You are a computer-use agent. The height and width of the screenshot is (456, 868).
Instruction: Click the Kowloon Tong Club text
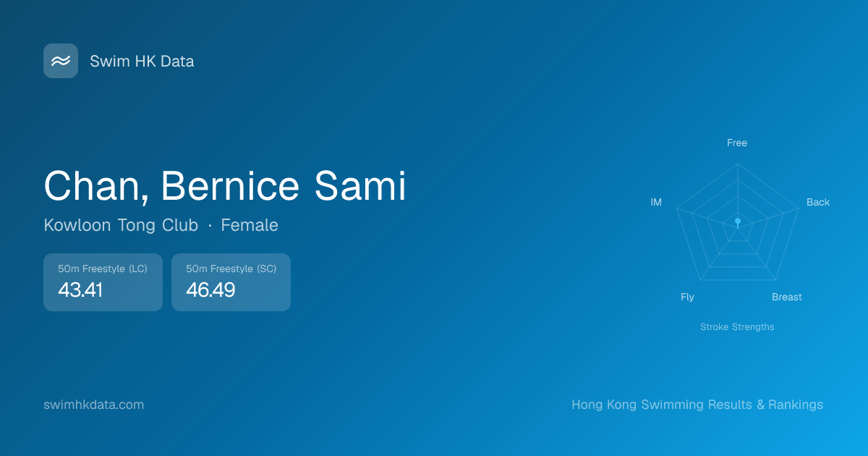pos(121,225)
